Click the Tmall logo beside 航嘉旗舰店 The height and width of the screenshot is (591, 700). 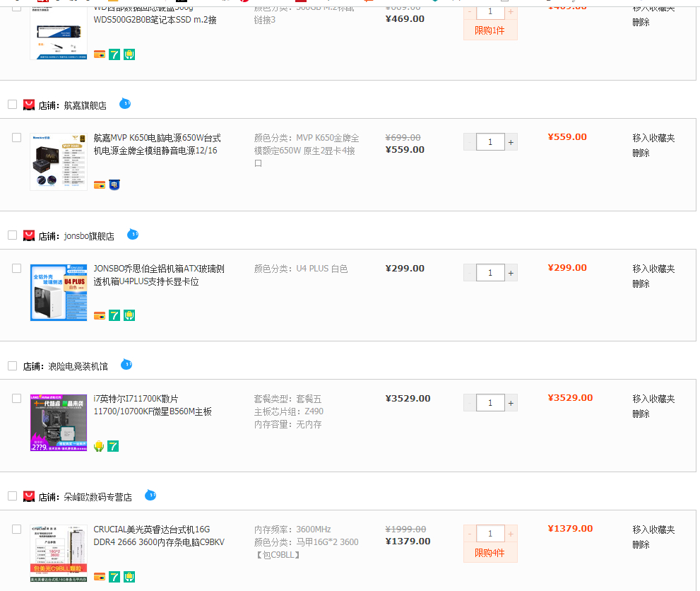29,105
